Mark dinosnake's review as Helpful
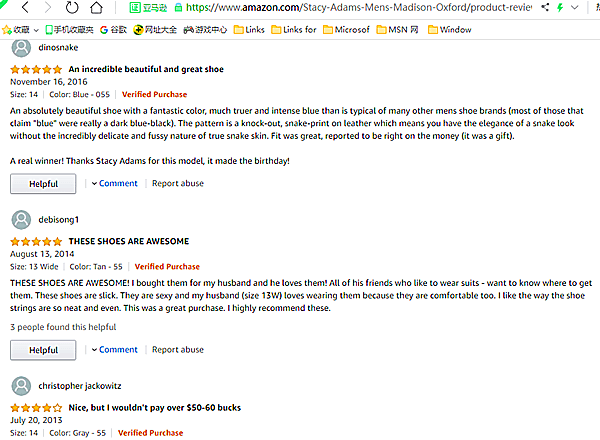The image size is (600, 440). [x=43, y=184]
